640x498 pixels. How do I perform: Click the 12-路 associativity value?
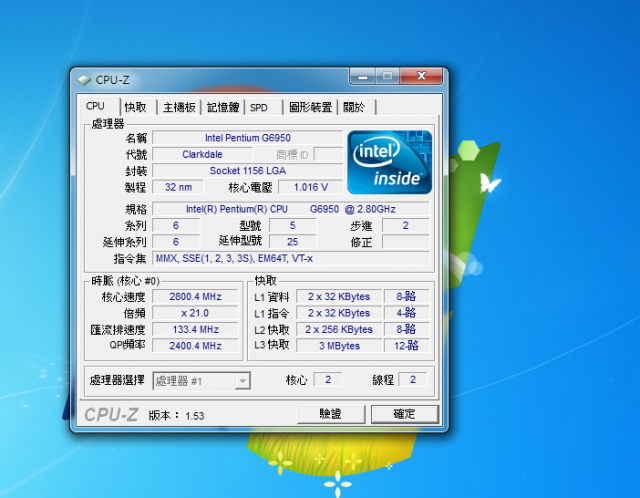407,346
